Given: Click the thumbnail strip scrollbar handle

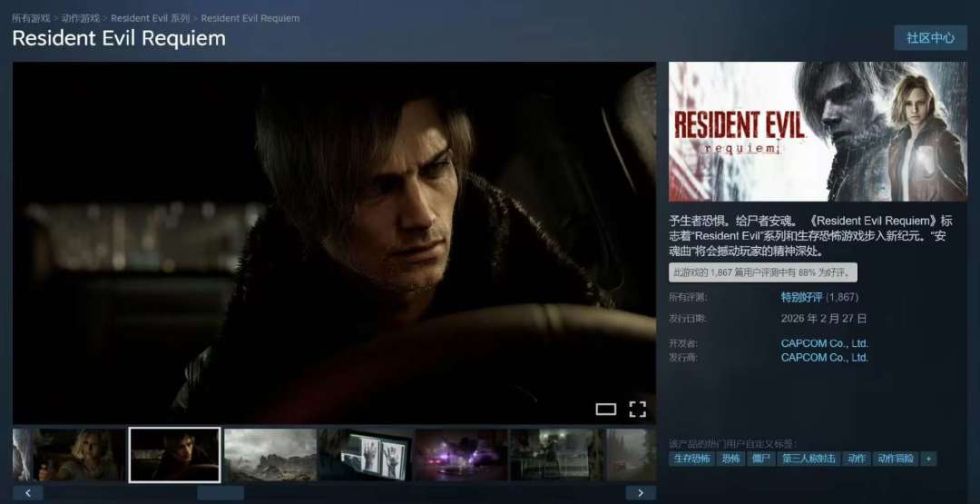Looking at the screenshot, I should pos(220,493).
